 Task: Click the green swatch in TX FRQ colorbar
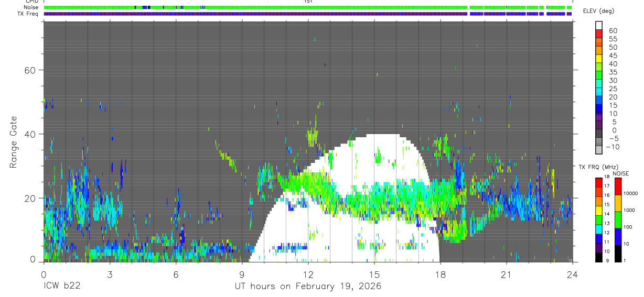tap(598, 220)
